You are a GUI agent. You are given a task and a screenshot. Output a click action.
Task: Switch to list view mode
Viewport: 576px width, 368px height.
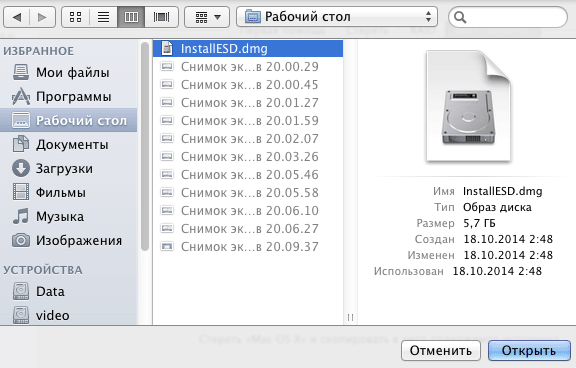(103, 17)
